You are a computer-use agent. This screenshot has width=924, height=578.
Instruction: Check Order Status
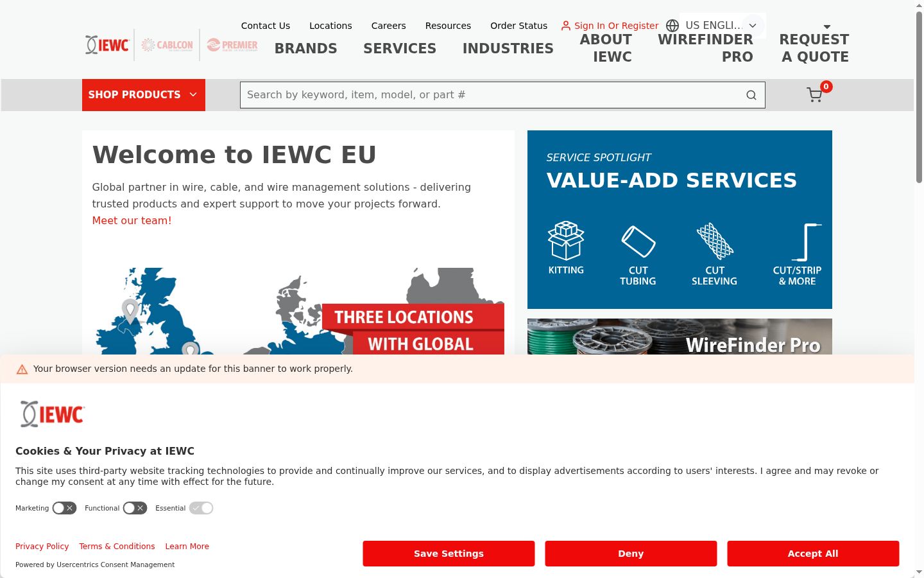(x=519, y=26)
